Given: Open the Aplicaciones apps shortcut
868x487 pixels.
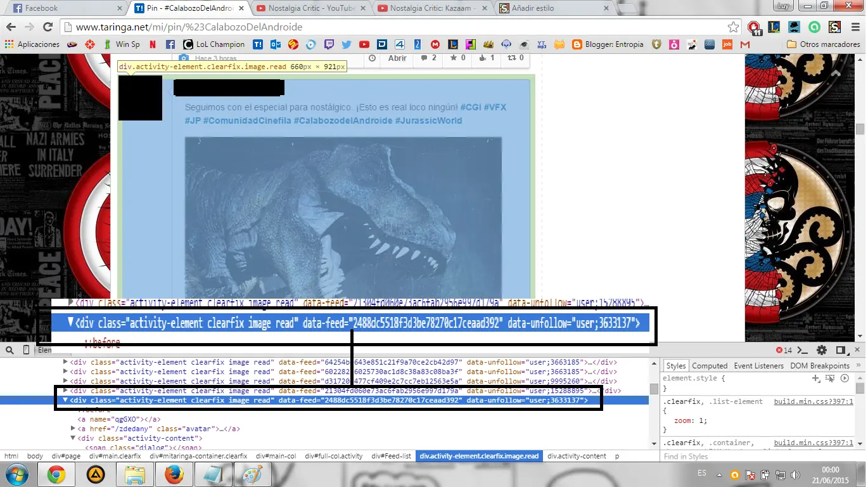Looking at the screenshot, I should pyautogui.click(x=32, y=44).
